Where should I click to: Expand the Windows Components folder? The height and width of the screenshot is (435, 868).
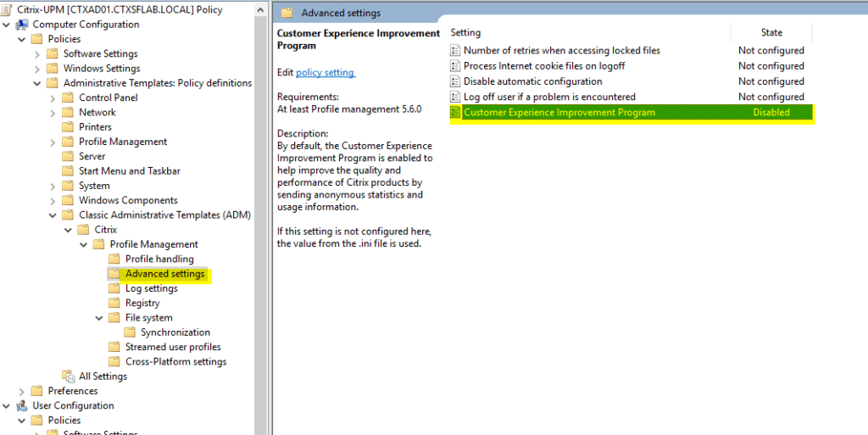click(x=53, y=201)
